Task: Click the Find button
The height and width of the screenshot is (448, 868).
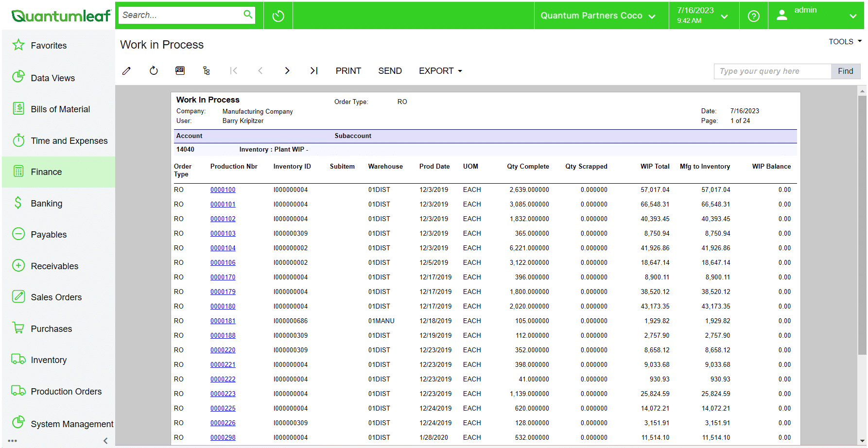Action: (x=846, y=71)
